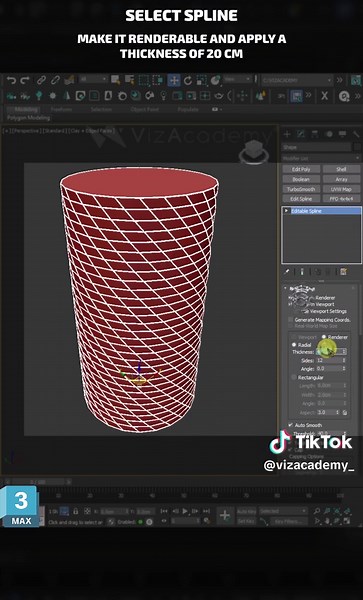Choose the Select and Scale tool
This screenshot has height=600, width=363.
pyautogui.click(x=202, y=80)
